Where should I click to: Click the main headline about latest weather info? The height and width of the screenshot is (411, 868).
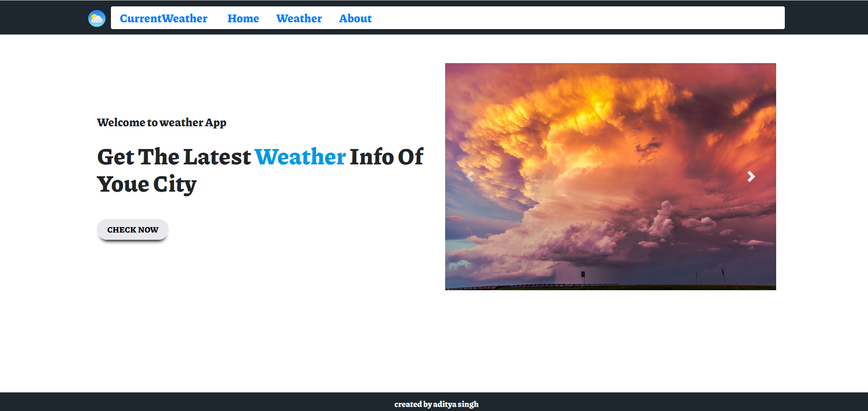click(260, 170)
